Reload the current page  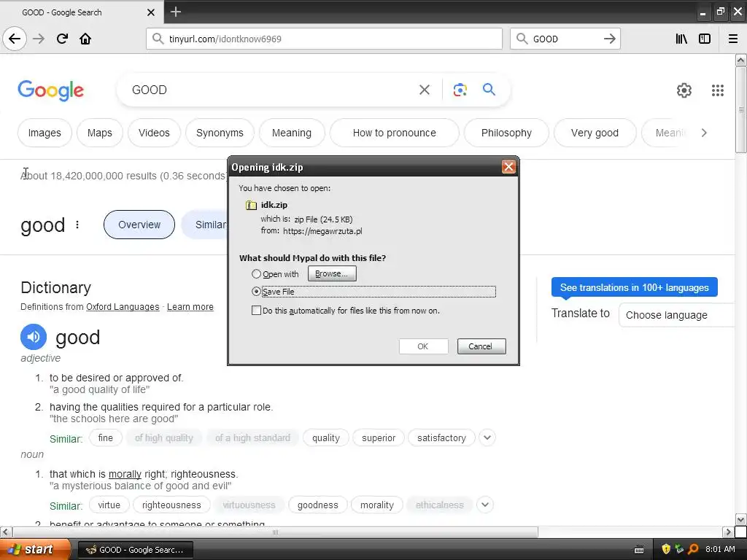point(62,39)
